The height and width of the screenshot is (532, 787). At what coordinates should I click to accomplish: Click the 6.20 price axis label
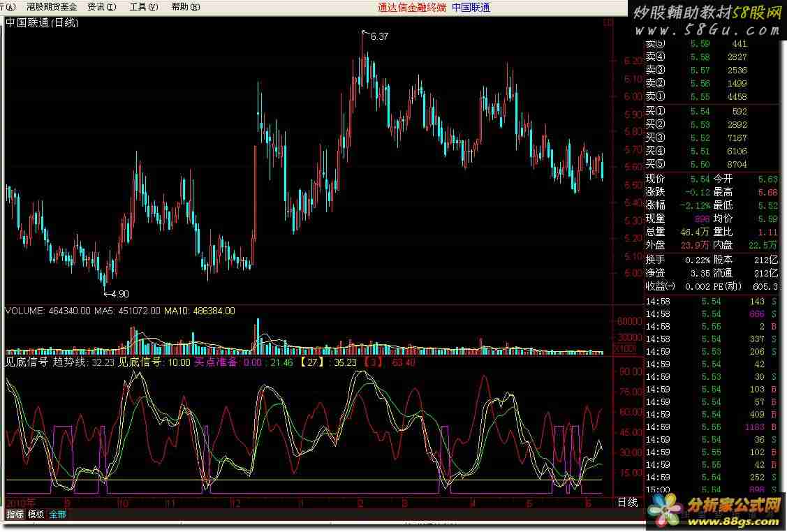633,61
